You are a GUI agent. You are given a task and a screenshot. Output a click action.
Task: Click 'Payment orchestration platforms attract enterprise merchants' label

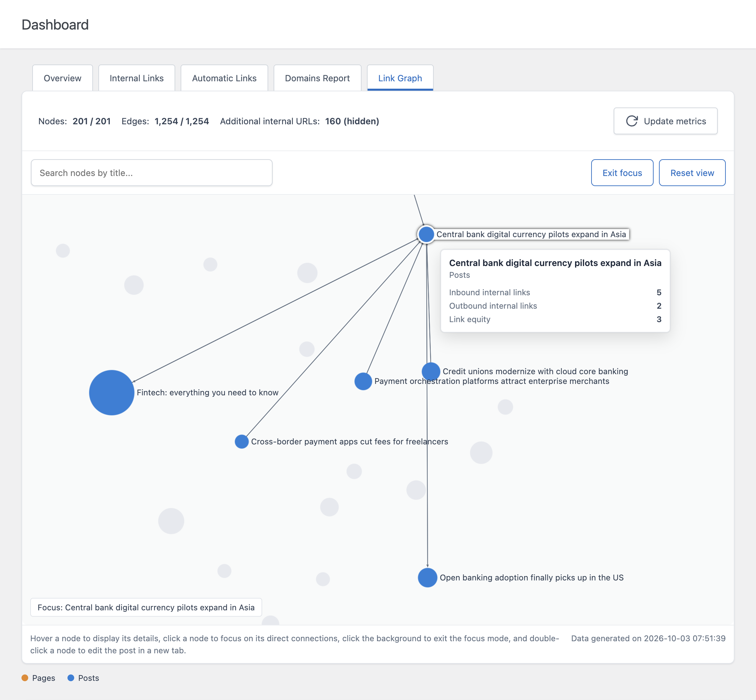pos(492,381)
